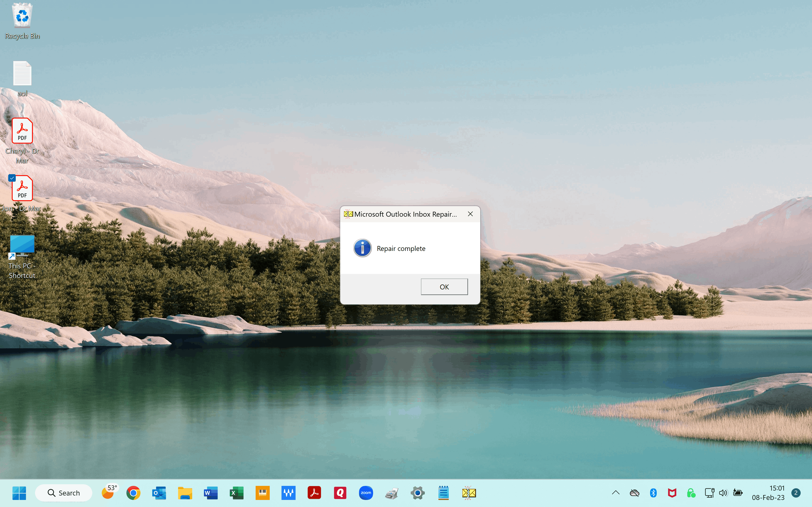Image resolution: width=812 pixels, height=507 pixels.
Task: Open File Explorer from taskbar
Action: [185, 493]
